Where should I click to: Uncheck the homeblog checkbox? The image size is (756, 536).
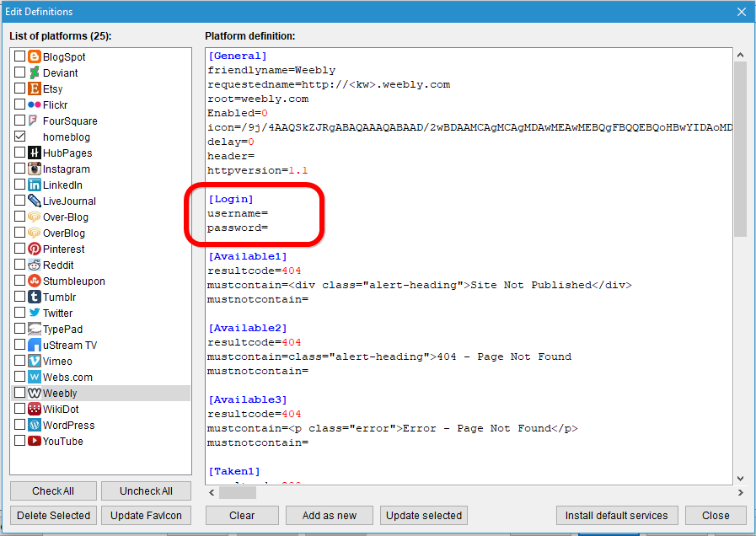coord(19,137)
